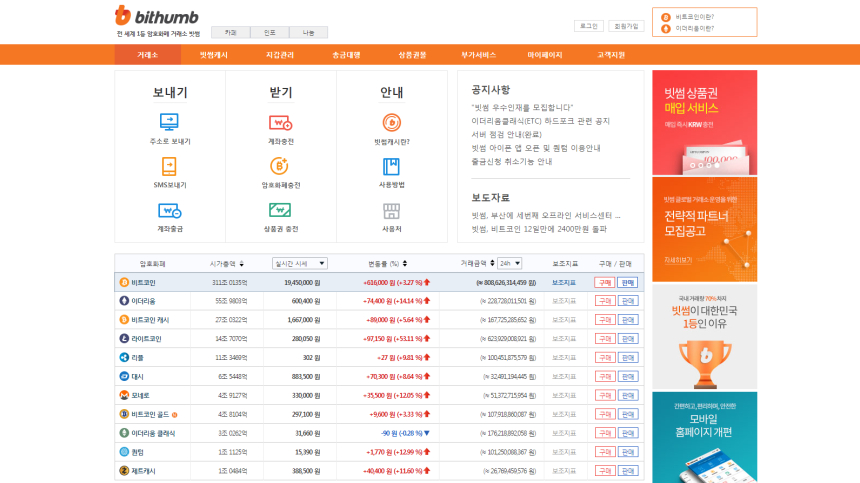Screen dimensions: 860x483
Task: Click the 비트코인이란? coin icon top right
Action: pos(666,17)
